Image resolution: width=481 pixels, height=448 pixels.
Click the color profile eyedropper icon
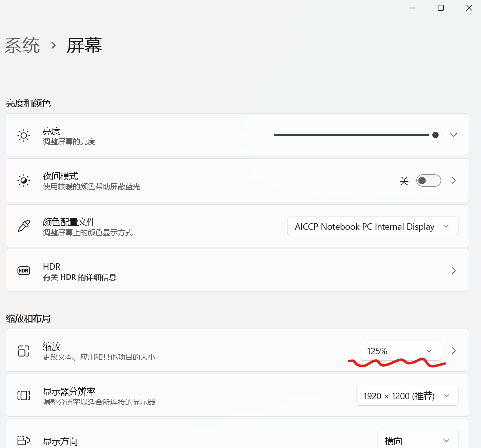tap(24, 226)
